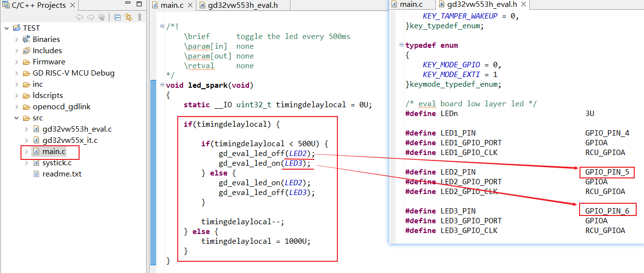Click the Forward navigation arrow icon
Viewport: 644px width, 273px height.
click(x=90, y=17)
